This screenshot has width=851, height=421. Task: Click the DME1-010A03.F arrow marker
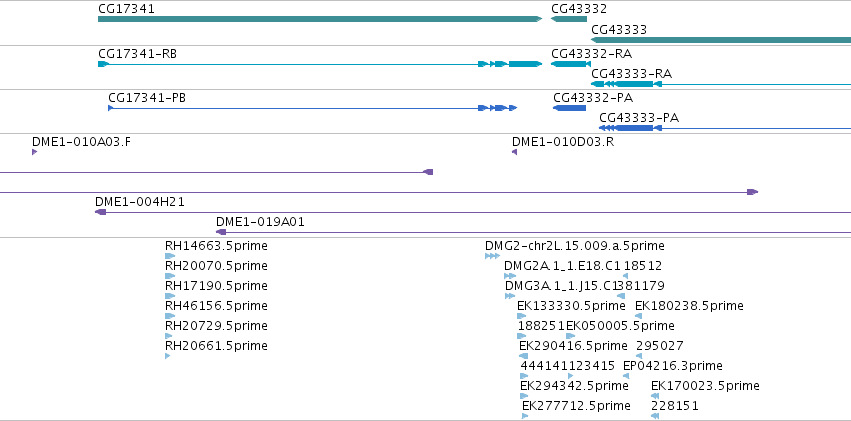click(34, 152)
